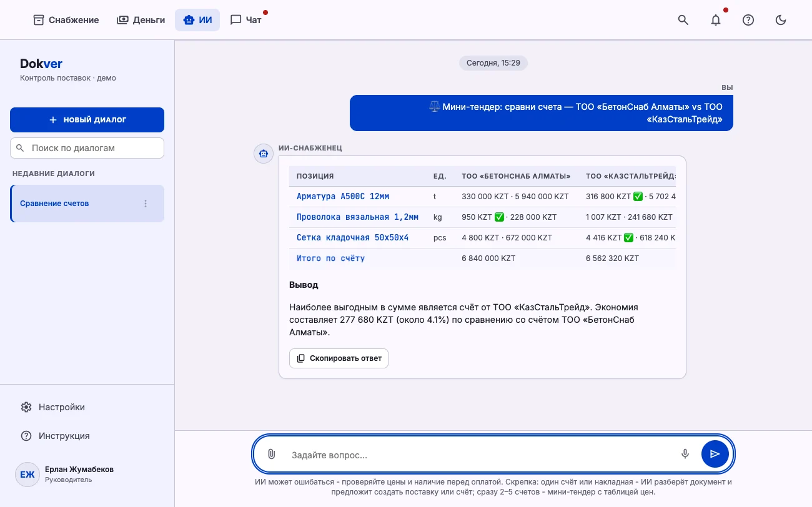Screen dimensions: 812x507
Task: Toggle dark mode moon icon
Action: [781, 20]
